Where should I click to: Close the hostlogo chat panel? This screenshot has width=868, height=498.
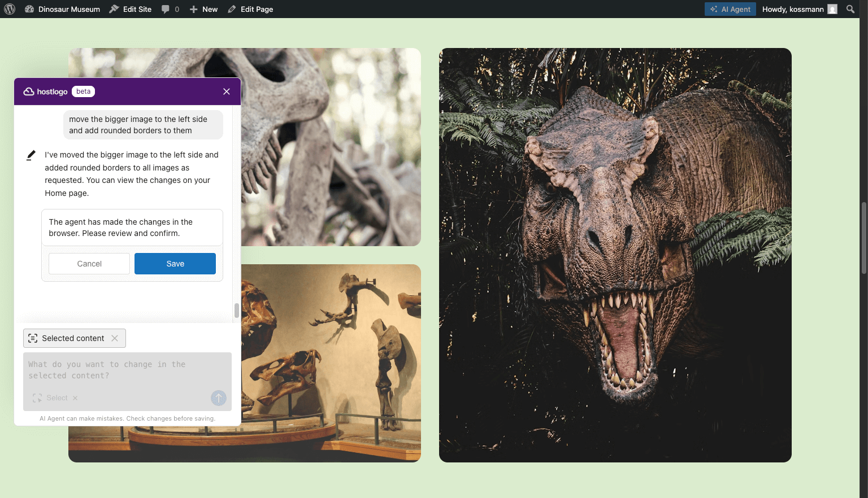point(227,91)
